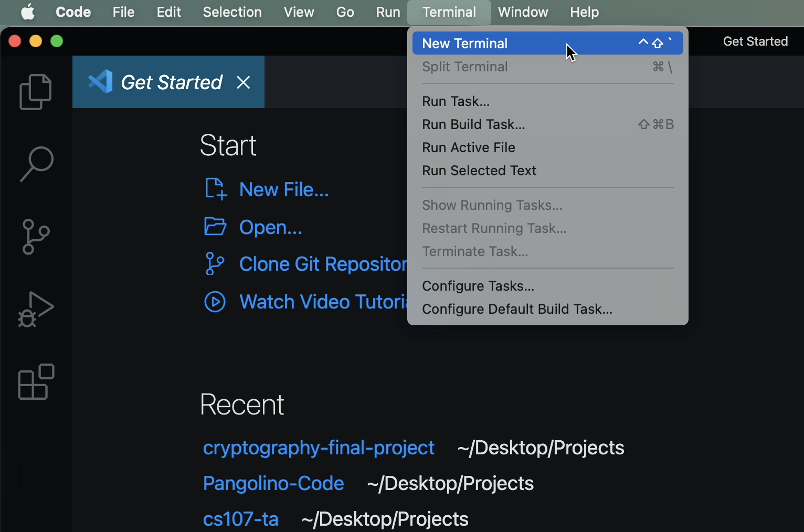
Task: Click ~/Desktop/Projects path beside cryptography-final-project
Action: click(x=541, y=448)
